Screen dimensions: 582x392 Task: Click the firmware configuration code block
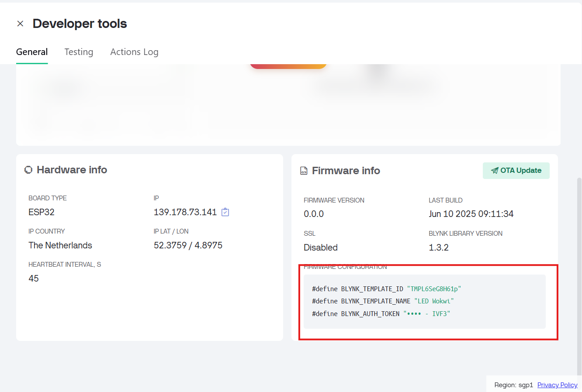pyautogui.click(x=424, y=301)
